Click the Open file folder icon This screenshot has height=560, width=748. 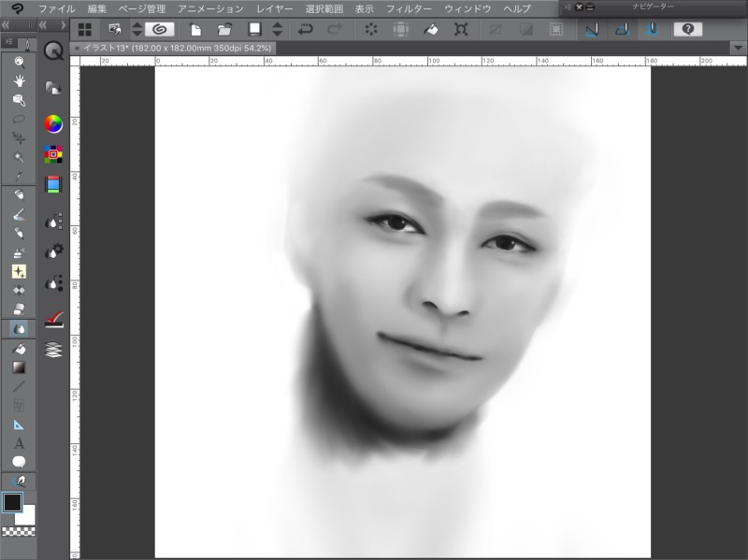224,30
